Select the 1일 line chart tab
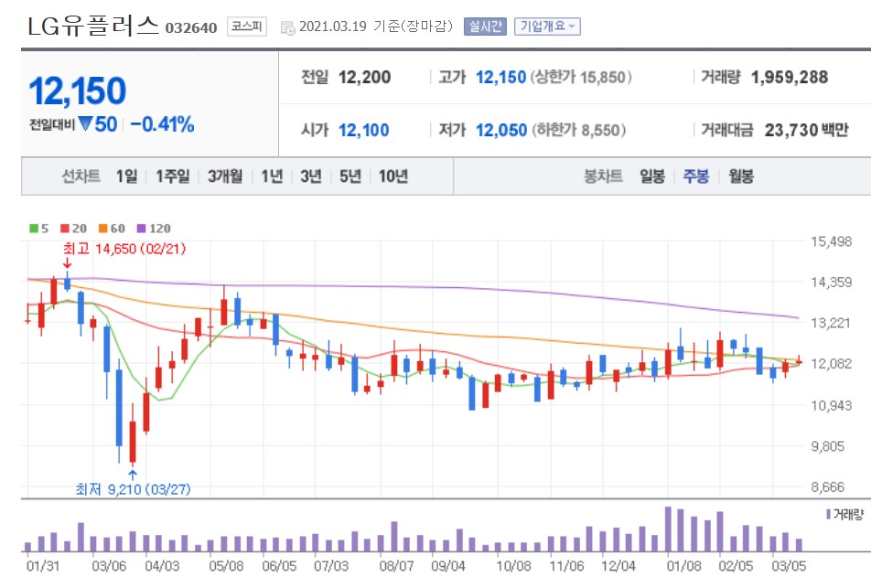Screen dimensions: 871x588 click(126, 176)
